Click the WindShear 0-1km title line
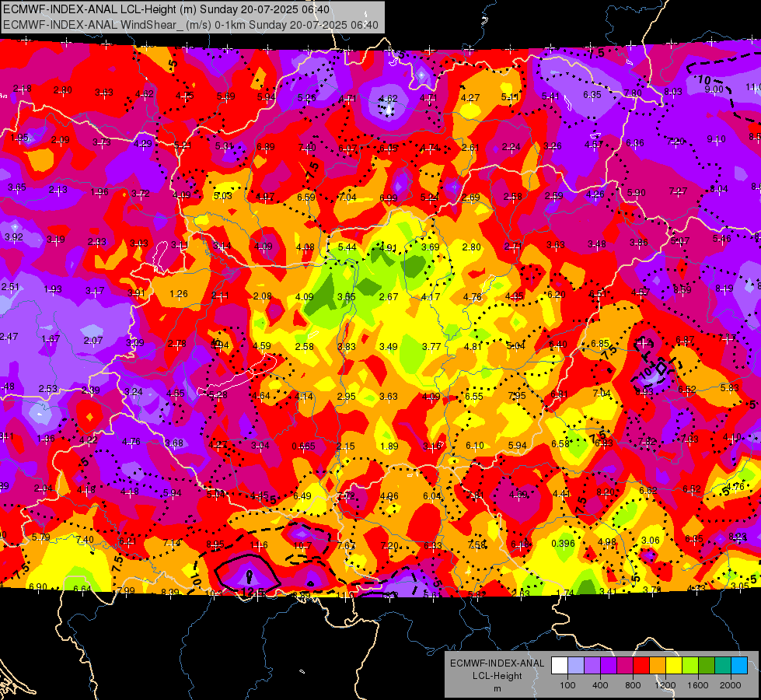761x700 pixels. click(190, 25)
